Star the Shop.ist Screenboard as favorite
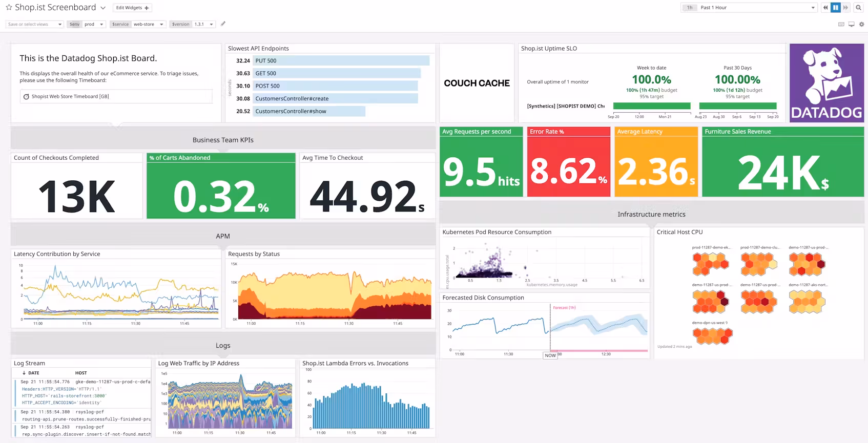This screenshot has width=868, height=443. [x=9, y=8]
